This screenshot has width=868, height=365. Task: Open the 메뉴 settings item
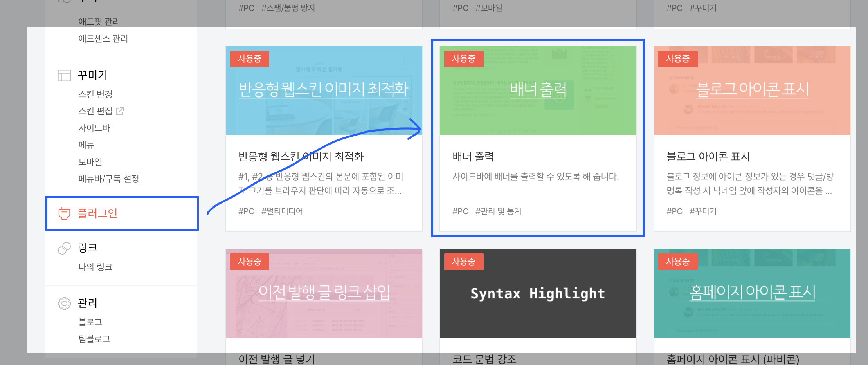(86, 145)
